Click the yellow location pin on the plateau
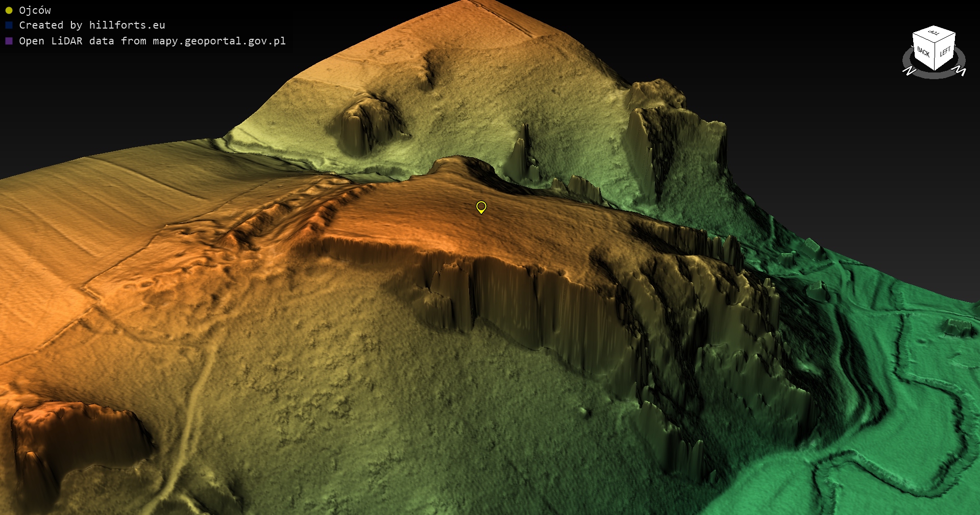Screen dimensions: 980x515 (481, 207)
